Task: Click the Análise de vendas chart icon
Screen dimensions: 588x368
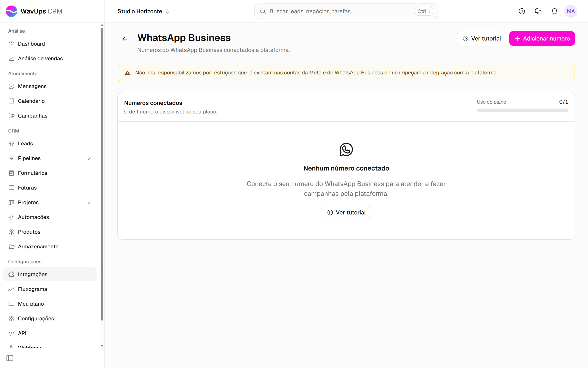Action: click(x=11, y=58)
